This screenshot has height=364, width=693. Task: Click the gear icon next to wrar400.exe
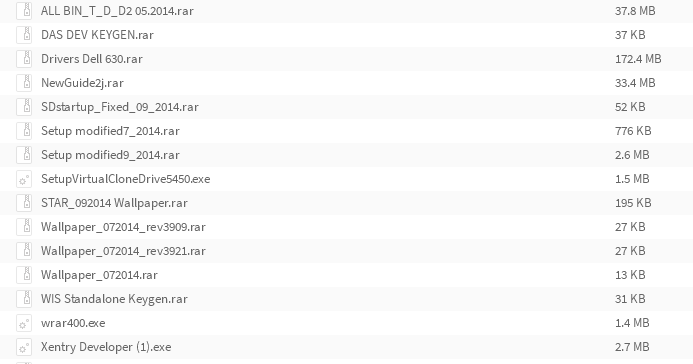[x=24, y=323]
